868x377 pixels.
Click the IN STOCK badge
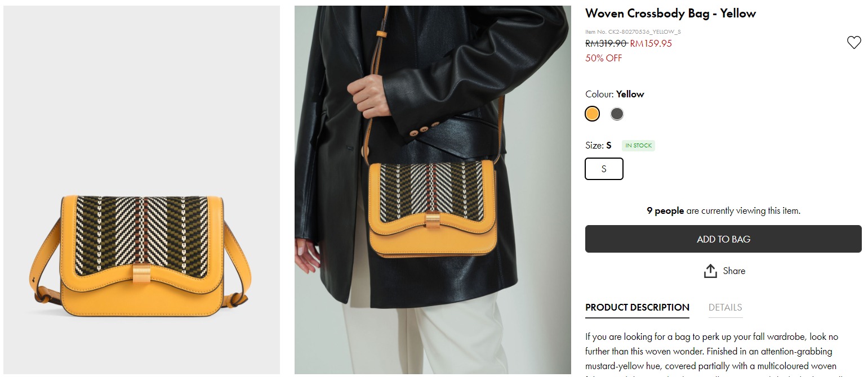(638, 146)
